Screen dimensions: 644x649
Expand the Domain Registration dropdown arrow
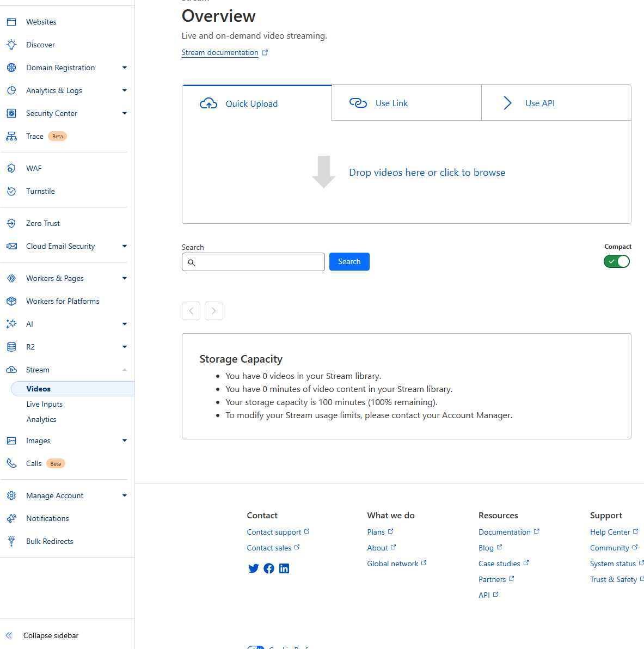click(x=125, y=68)
